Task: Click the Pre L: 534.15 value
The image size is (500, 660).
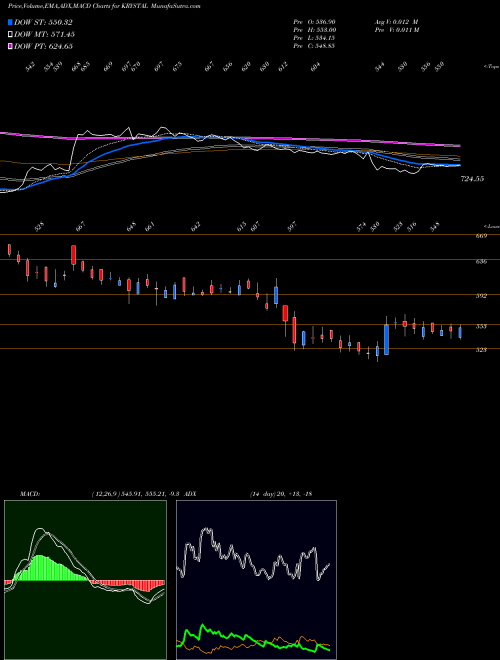Action: pyautogui.click(x=314, y=38)
